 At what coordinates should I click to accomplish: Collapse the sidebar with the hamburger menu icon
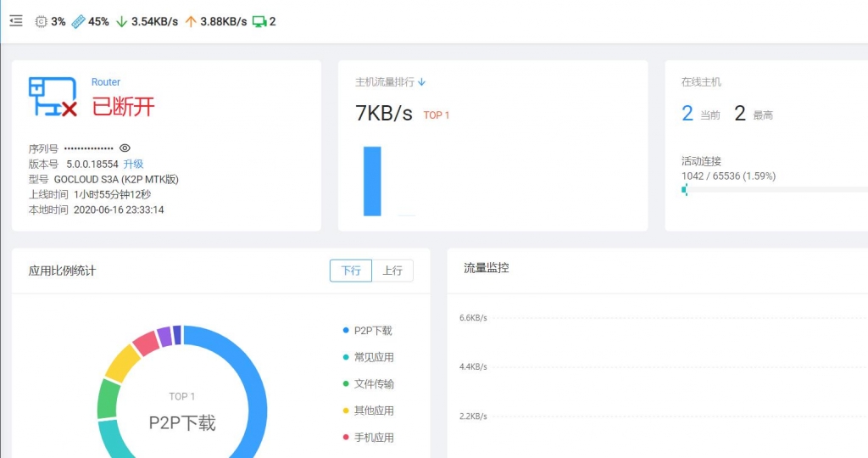(x=16, y=21)
